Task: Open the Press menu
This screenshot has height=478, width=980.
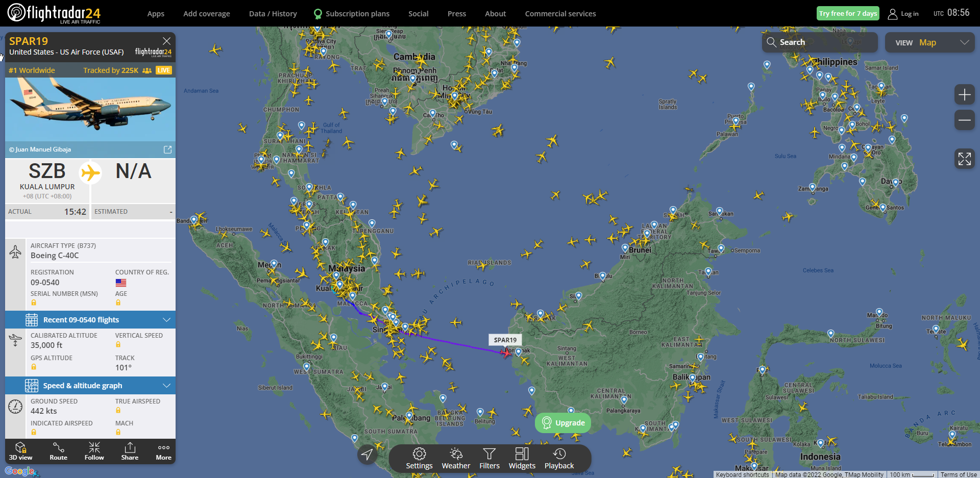Action: [x=457, y=14]
